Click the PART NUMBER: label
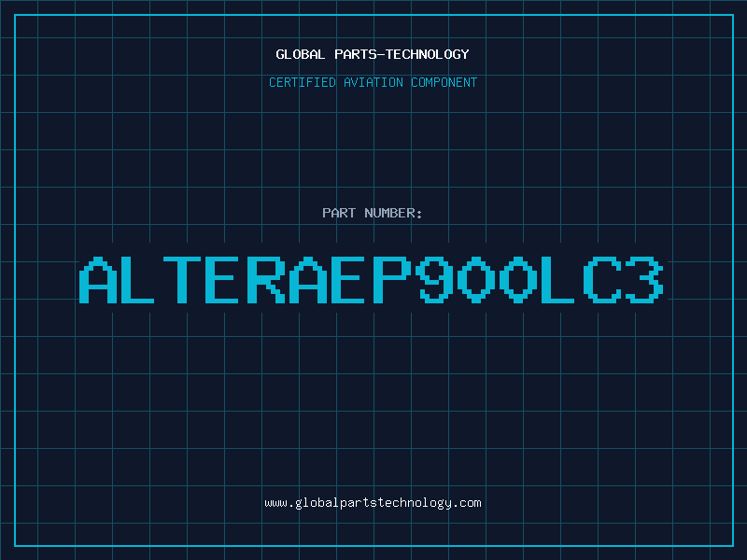The height and width of the screenshot is (560, 747). 373,213
